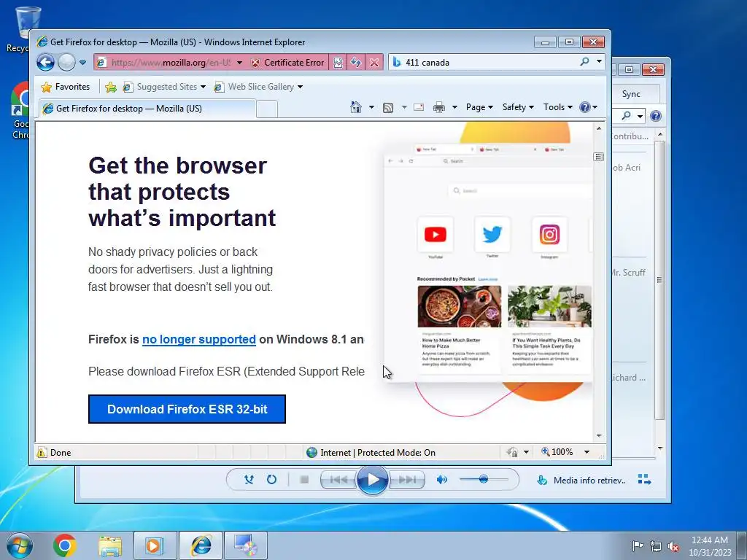Click Stop in Media Player
Viewport: 747px width, 560px height.
pyautogui.click(x=304, y=480)
